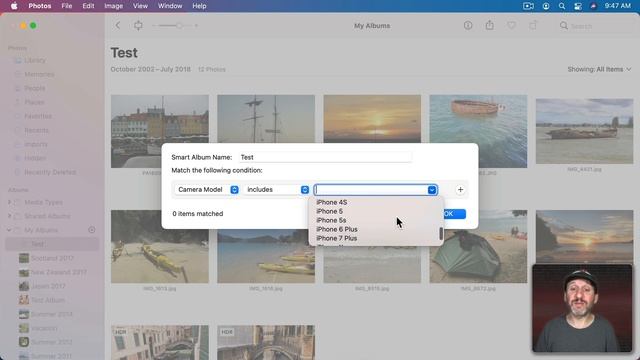Select Hidden in the sidebar
640x360 pixels.
point(35,158)
